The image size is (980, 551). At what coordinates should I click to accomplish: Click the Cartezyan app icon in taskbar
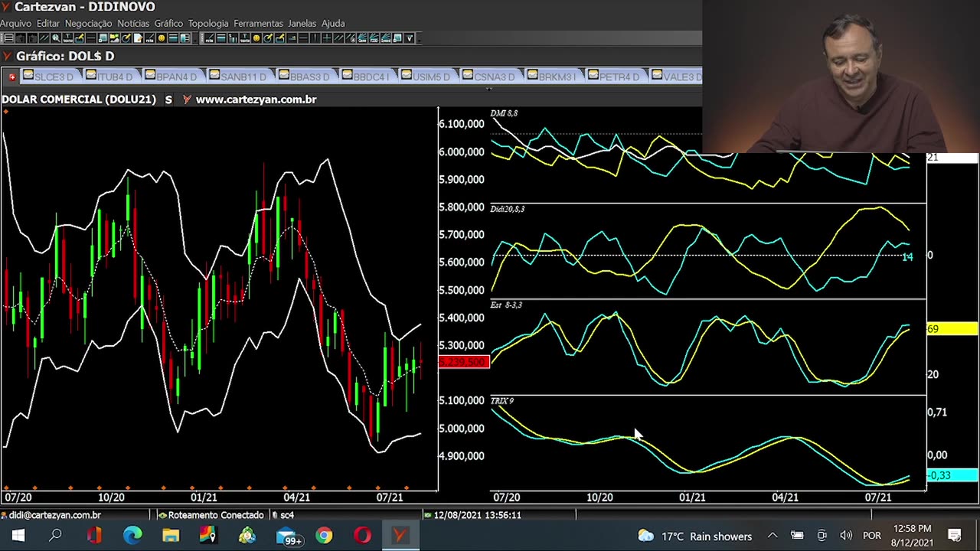[400, 536]
